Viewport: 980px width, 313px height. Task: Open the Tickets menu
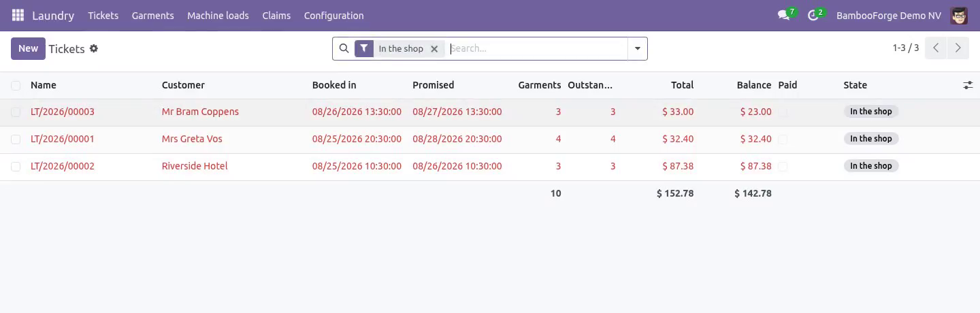coord(103,15)
